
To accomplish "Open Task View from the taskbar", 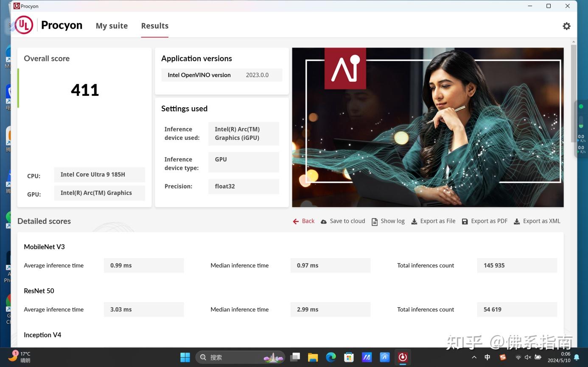I will point(295,357).
